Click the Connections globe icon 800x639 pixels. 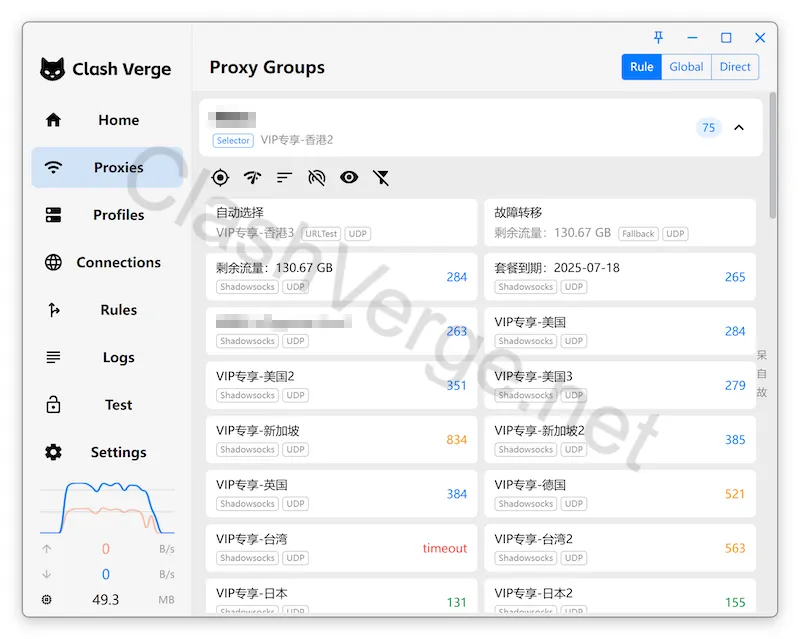[53, 262]
